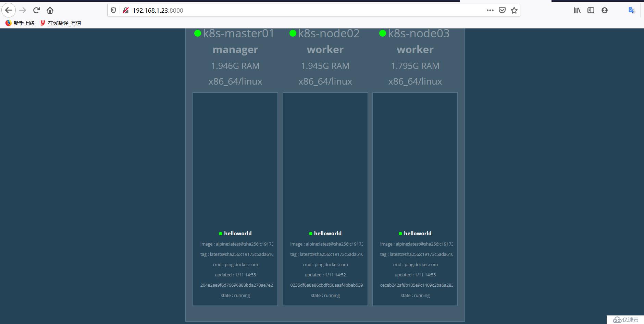The height and width of the screenshot is (324, 644).
Task: Click the container ID starting 204e2ae9f6d
Action: pyautogui.click(x=237, y=285)
